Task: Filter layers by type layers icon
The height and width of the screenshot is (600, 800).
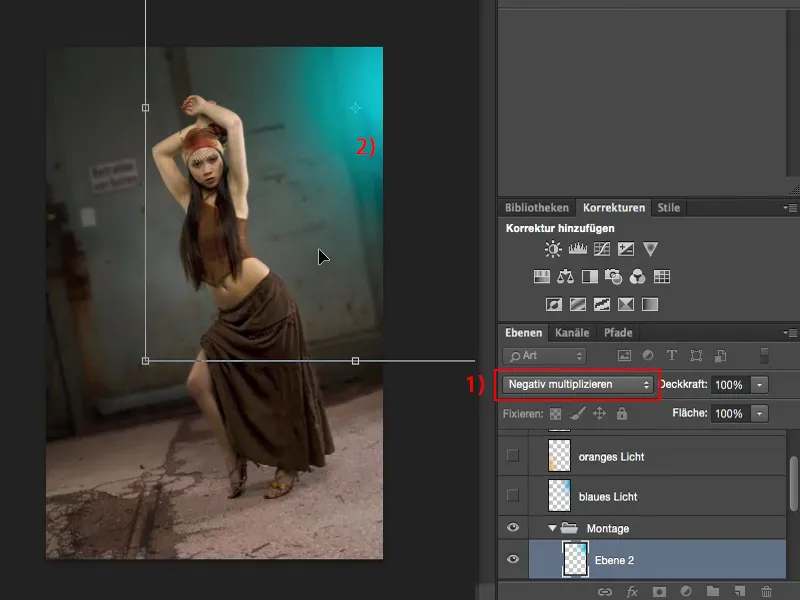Action: 672,355
